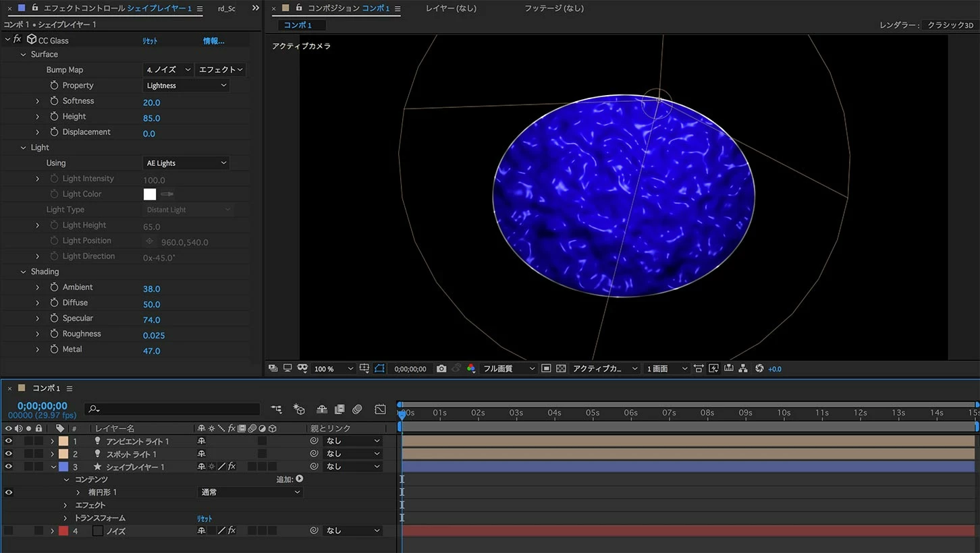980x553 pixels.
Task: Switch to the フッテージ (なし) tab
Action: coord(554,8)
